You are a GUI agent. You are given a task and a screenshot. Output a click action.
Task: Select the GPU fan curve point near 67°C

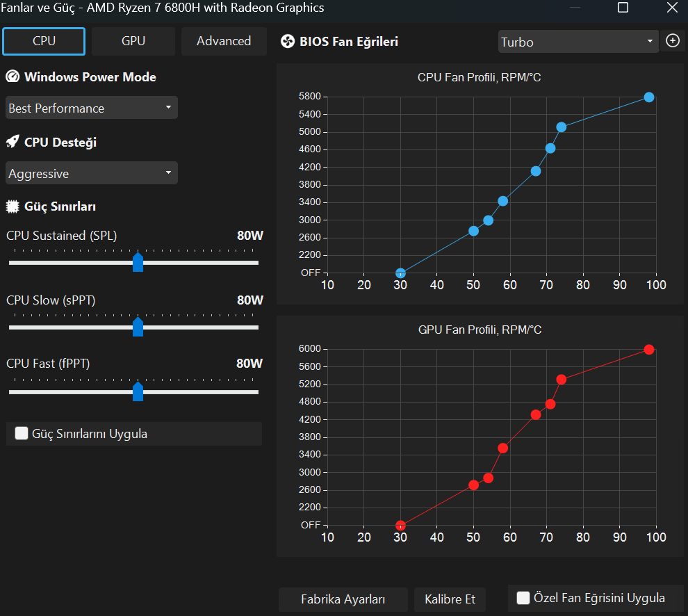(536, 415)
